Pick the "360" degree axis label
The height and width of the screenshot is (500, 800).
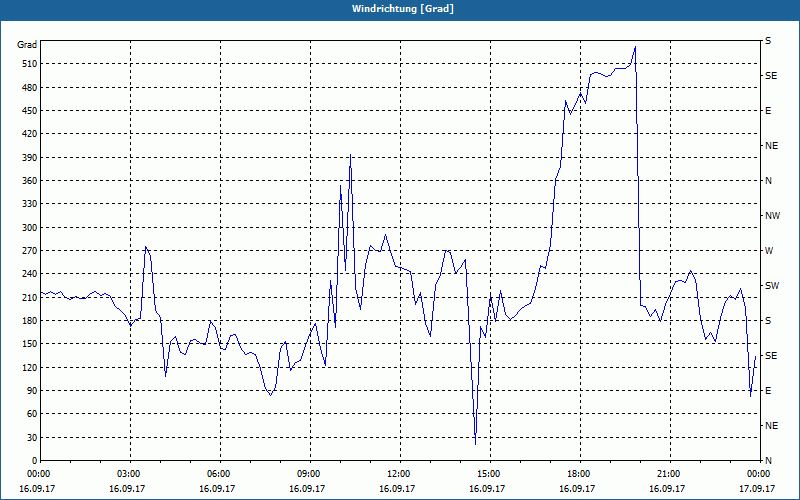click(30, 181)
